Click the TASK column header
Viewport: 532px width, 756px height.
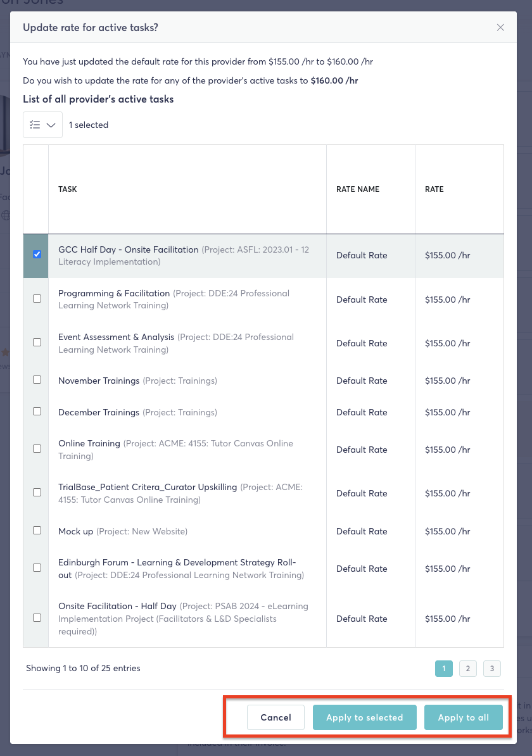68,189
